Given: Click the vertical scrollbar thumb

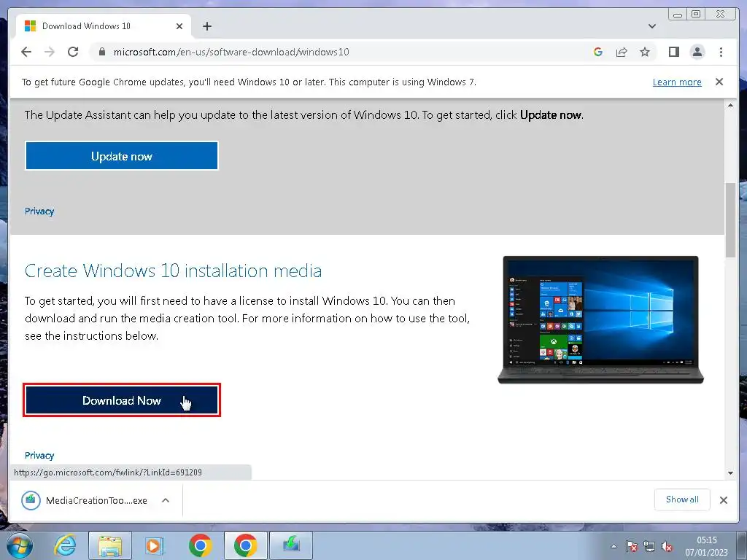Looking at the screenshot, I should tap(730, 220).
